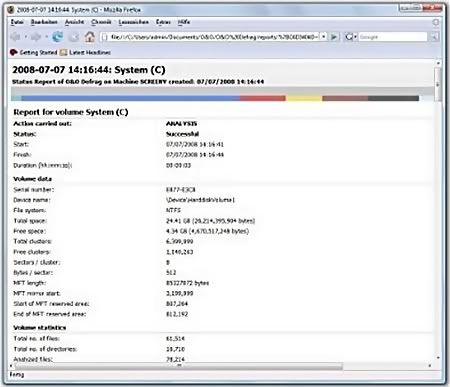450x387 pixels.
Task: Open the Back history dropdown arrow
Action: point(25,37)
